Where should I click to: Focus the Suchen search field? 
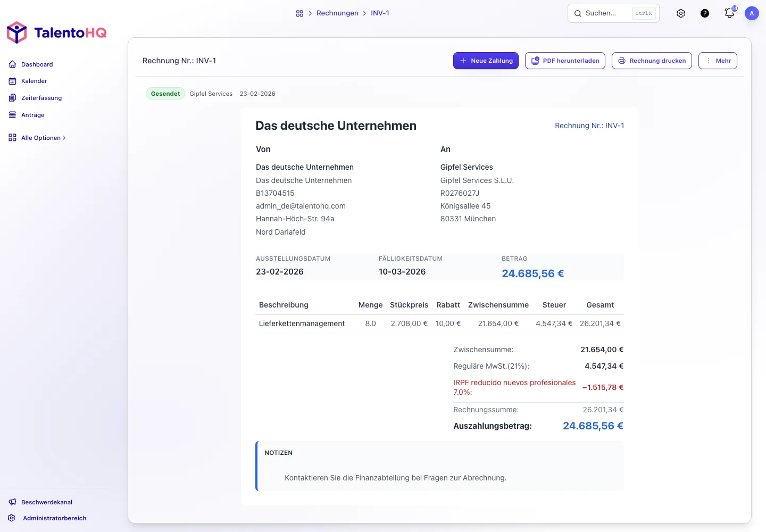pos(613,13)
